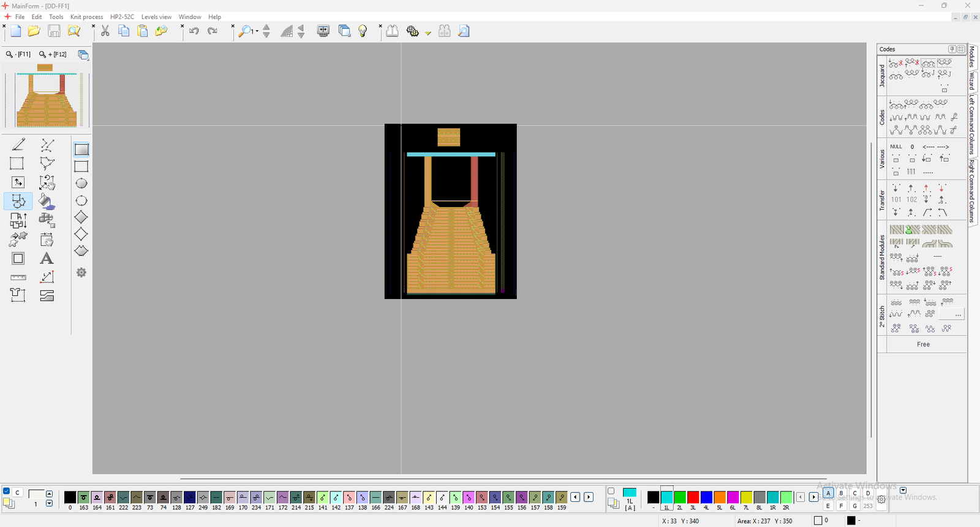Select the pencil drawing tool
Screen dimensions: 980x527
[x=18, y=145]
